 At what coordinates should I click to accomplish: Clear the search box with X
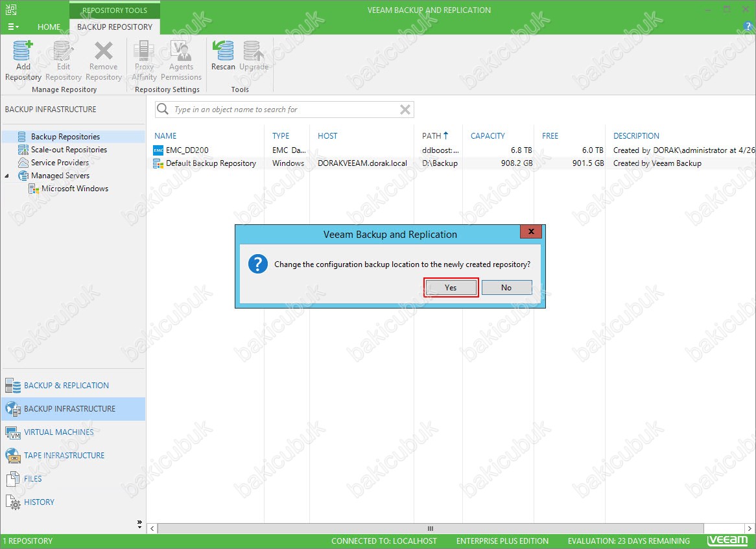pyautogui.click(x=405, y=110)
